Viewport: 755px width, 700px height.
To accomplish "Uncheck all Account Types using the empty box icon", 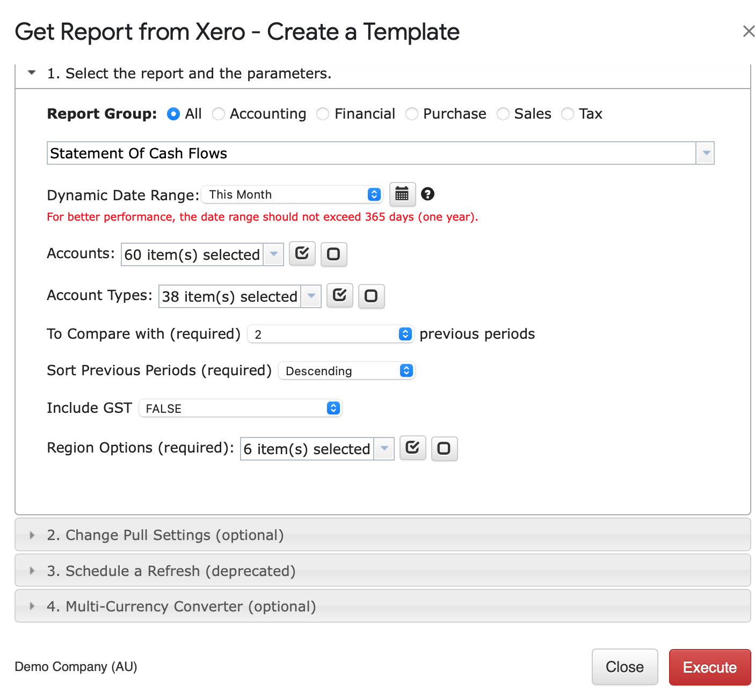I will pyautogui.click(x=371, y=296).
